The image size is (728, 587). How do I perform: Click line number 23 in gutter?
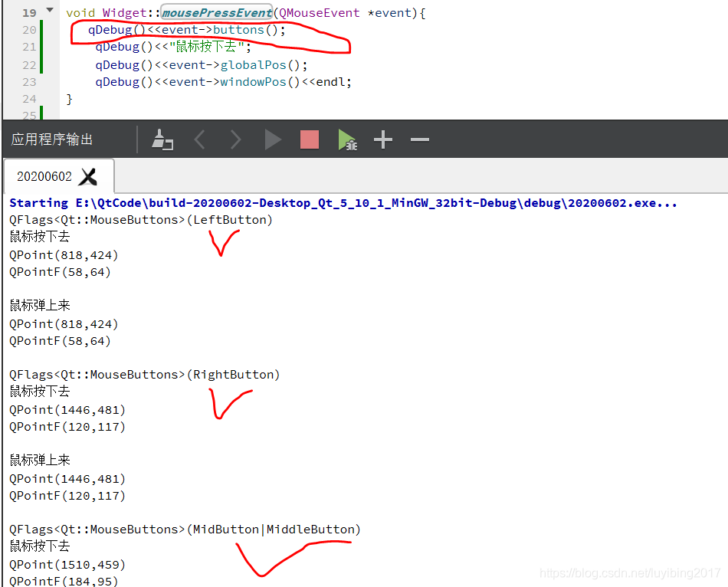(x=29, y=82)
